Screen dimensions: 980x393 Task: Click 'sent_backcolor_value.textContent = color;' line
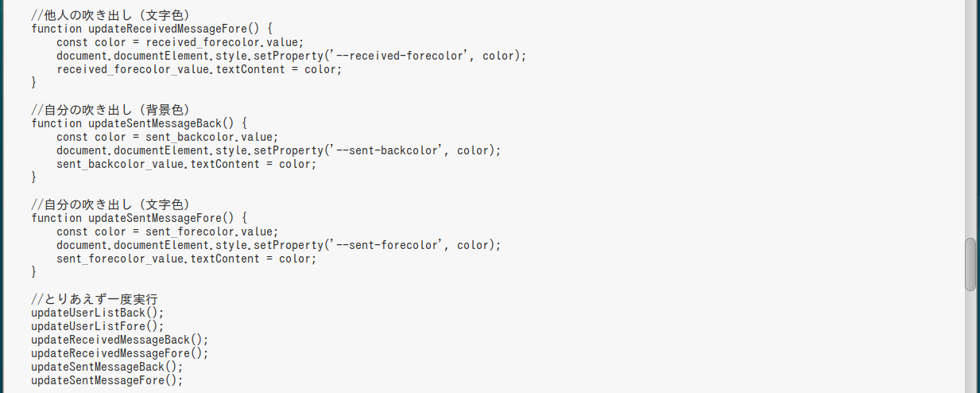tap(186, 164)
